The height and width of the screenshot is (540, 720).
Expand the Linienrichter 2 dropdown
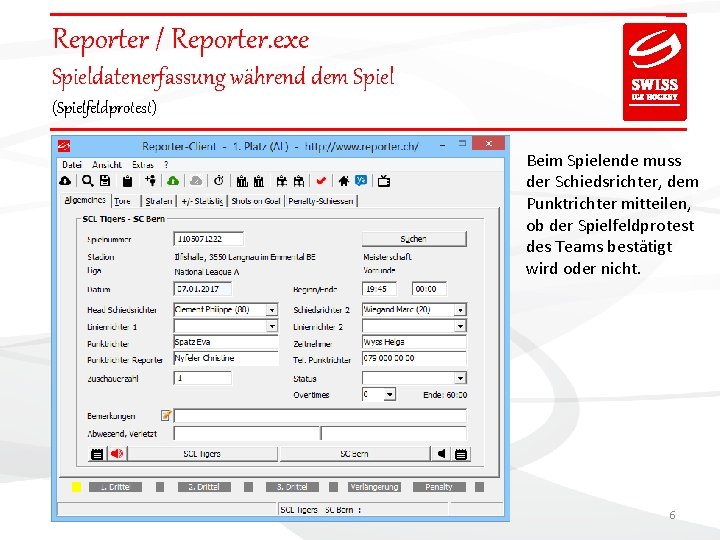tap(460, 326)
